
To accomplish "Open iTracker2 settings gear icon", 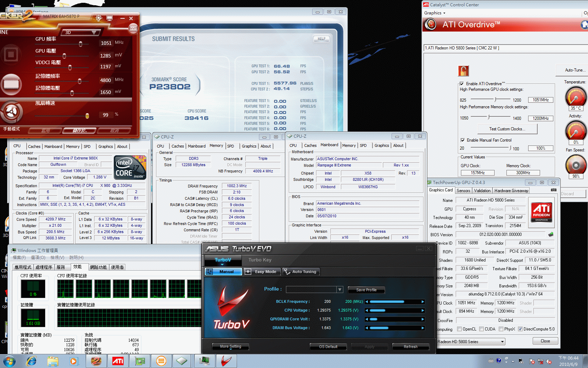I will (x=99, y=18).
